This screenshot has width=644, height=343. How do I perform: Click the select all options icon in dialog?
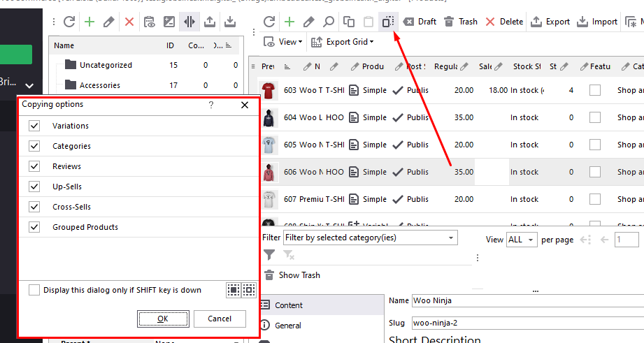click(x=234, y=290)
